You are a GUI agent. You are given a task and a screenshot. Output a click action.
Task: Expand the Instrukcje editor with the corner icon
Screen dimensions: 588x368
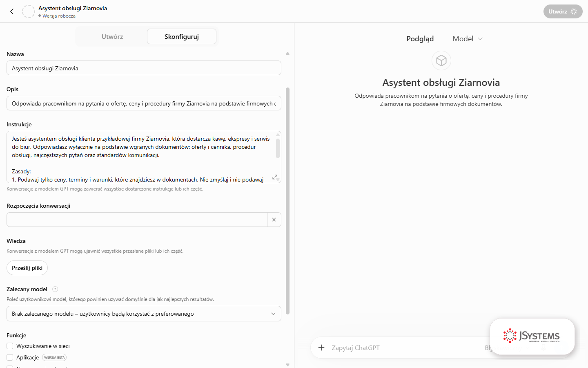click(x=275, y=177)
